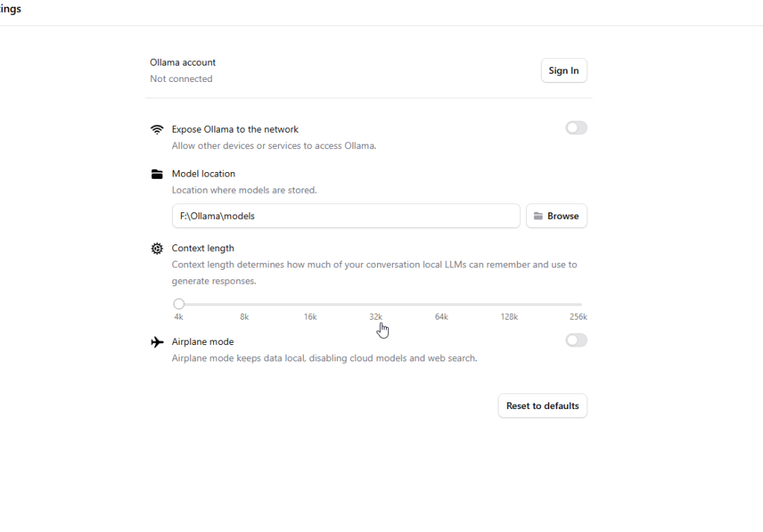Image resolution: width=763 pixels, height=532 pixels.
Task: Click the Wi-Fi icon beside Expose Ollama
Action: pos(156,129)
